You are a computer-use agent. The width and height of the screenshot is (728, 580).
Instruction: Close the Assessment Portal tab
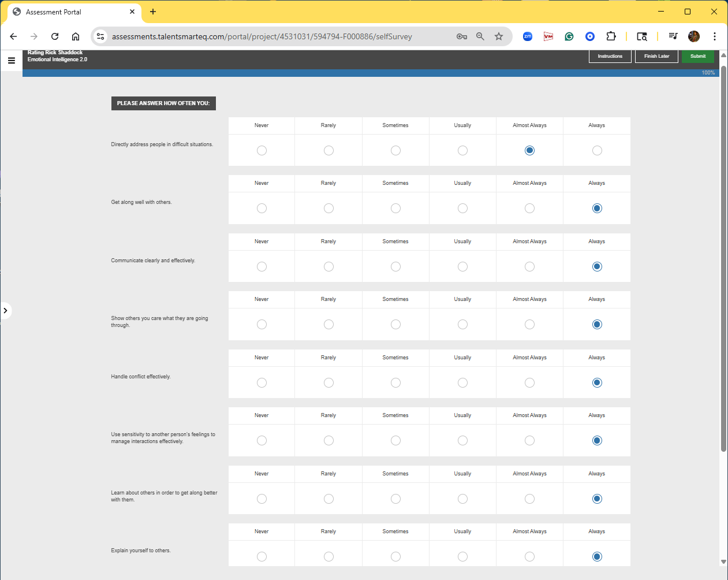[x=132, y=12]
